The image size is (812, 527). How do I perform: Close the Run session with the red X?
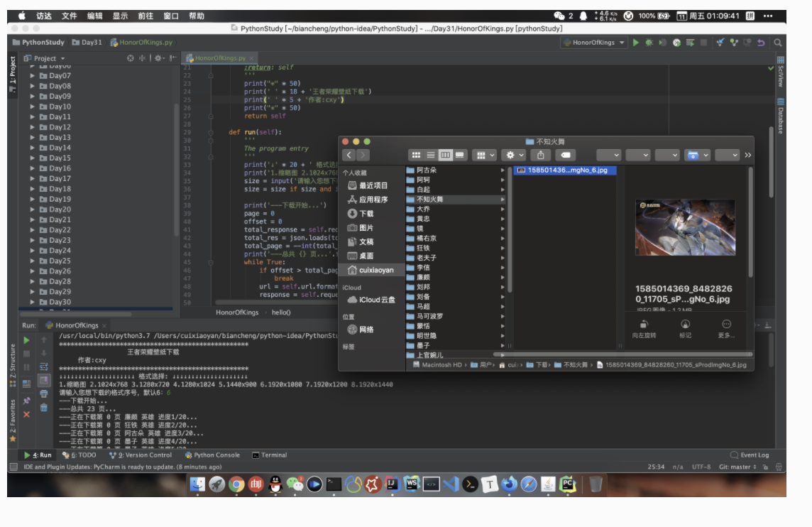[x=26, y=415]
